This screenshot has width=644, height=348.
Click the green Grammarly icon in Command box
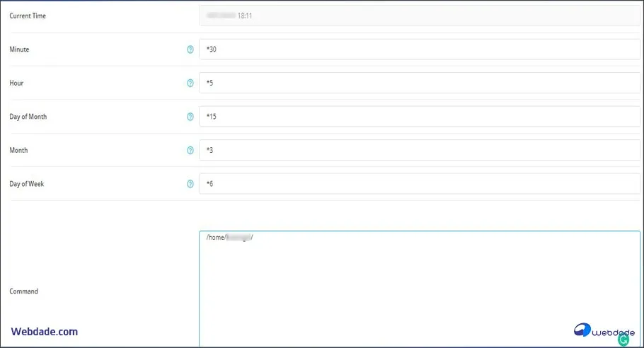(623, 340)
